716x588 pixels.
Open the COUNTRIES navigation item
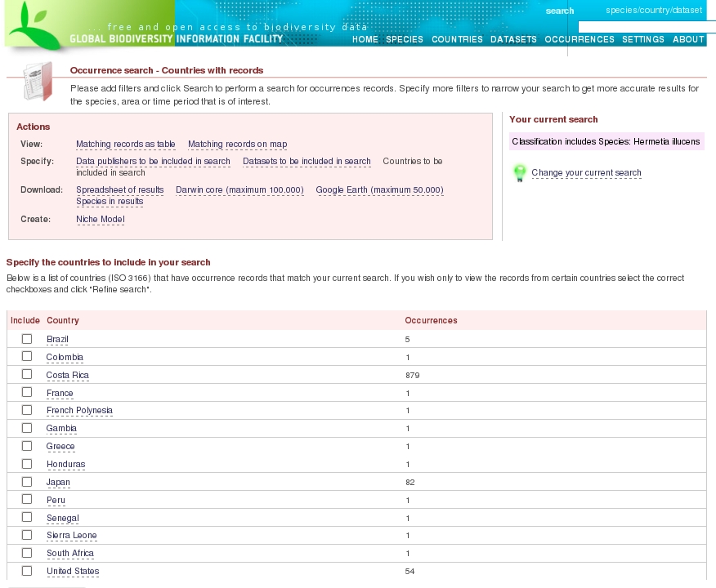(457, 39)
